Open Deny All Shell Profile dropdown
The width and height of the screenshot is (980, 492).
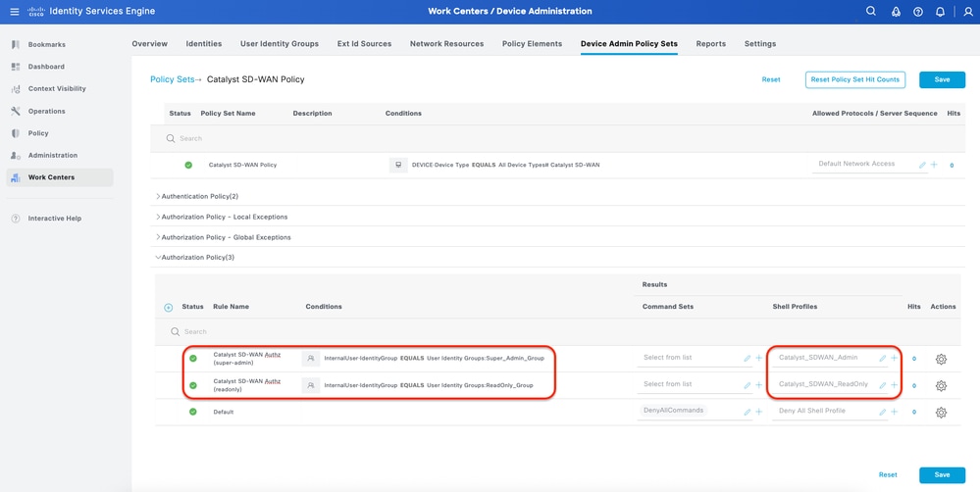click(825, 411)
